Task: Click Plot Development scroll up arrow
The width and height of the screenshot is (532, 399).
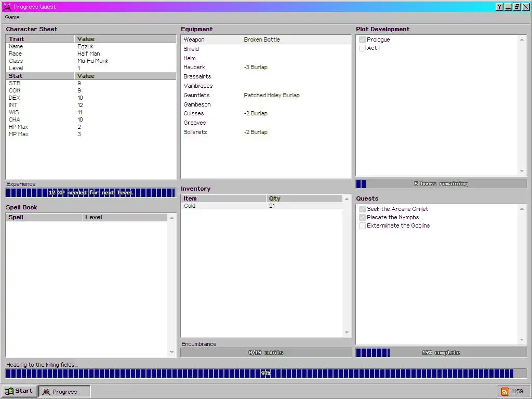Action: click(522, 39)
